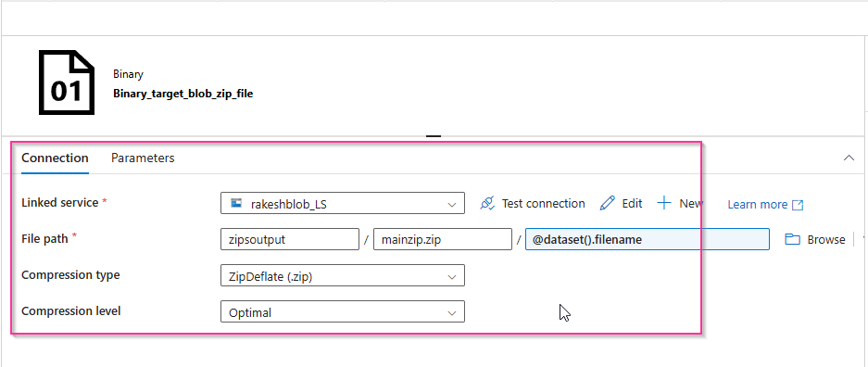This screenshot has height=367, width=868.
Task: Click the New linked service button
Action: pyautogui.click(x=680, y=203)
